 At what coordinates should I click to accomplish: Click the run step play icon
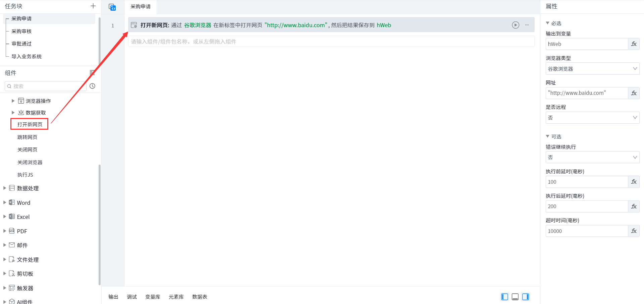point(516,25)
